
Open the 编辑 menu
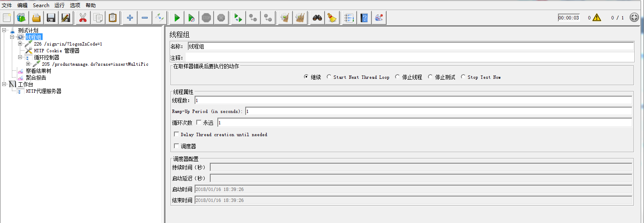pos(22,5)
